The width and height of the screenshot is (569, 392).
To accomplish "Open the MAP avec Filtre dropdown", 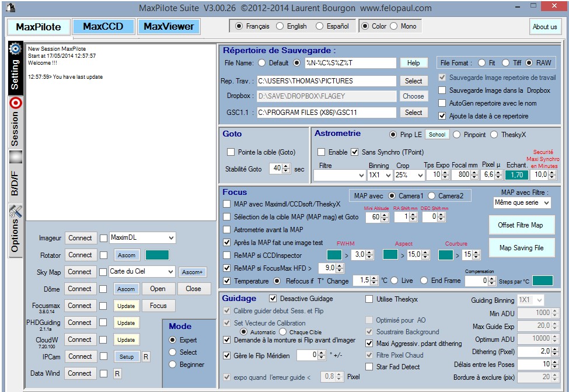I will pos(522,203).
